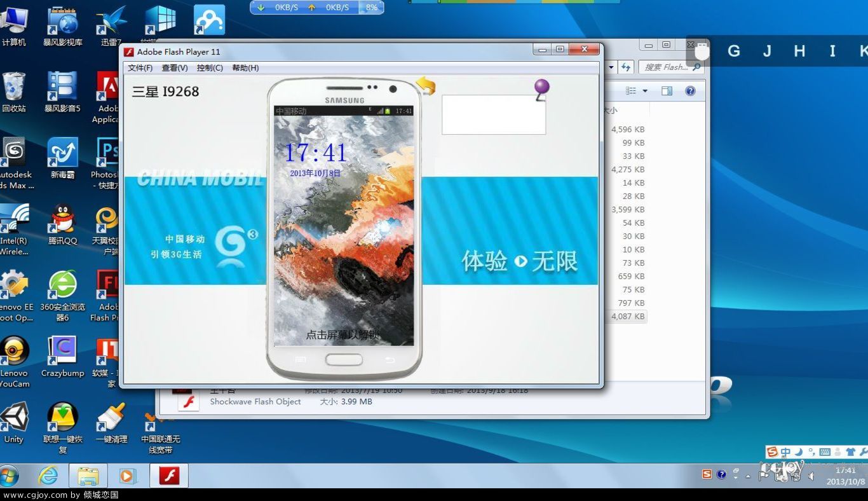Open the media player taskbar button
Viewport: 868px width, 501px height.
pyautogui.click(x=128, y=476)
